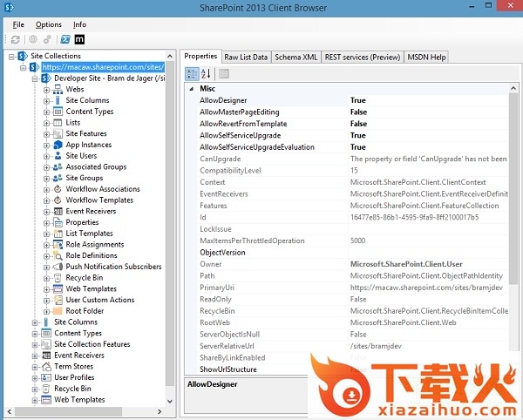Viewport: 523px width, 420px height.
Task: Click the Webs tree node icon
Action: tap(58, 90)
